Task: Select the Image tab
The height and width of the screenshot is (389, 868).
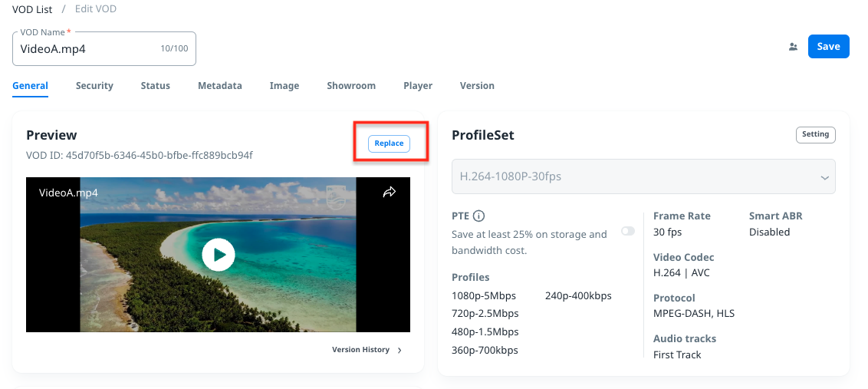Action: tap(284, 86)
